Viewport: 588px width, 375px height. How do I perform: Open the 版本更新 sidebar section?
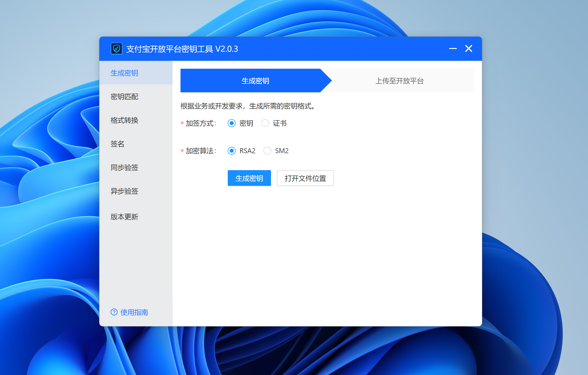136,217
